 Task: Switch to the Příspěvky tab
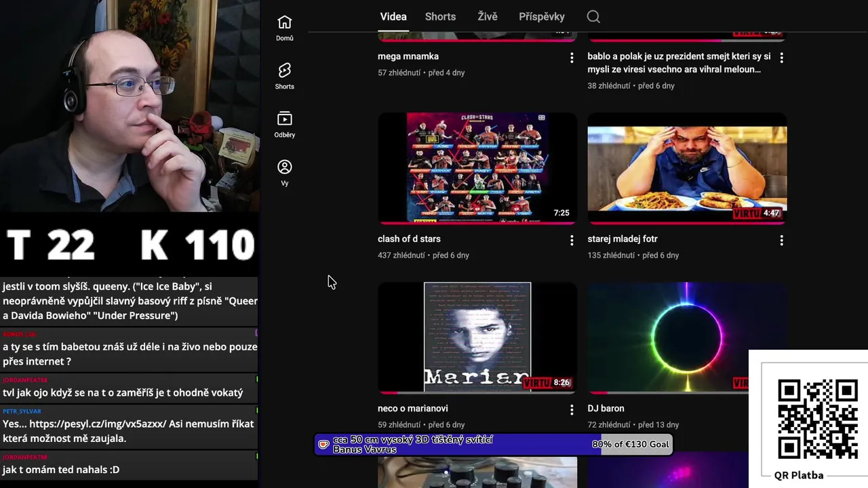[x=542, y=17]
